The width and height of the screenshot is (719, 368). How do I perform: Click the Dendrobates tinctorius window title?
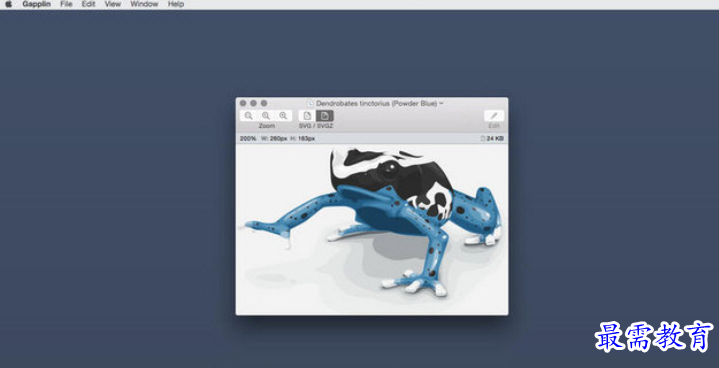click(376, 104)
